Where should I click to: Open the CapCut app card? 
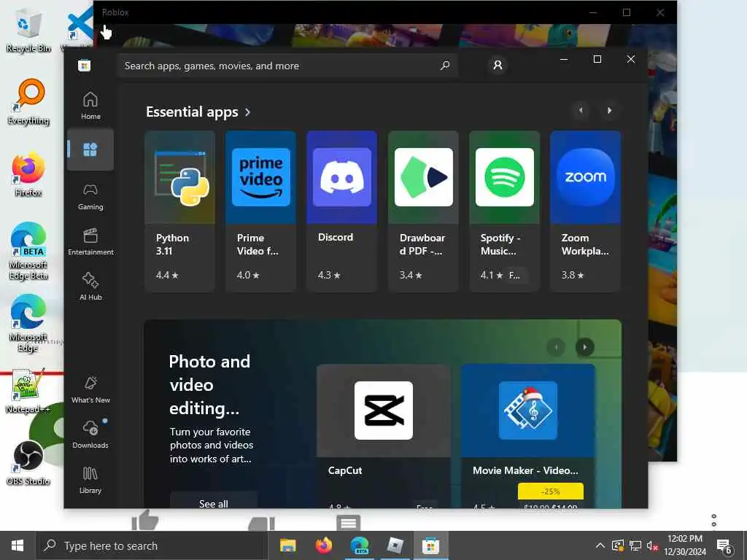click(x=384, y=436)
